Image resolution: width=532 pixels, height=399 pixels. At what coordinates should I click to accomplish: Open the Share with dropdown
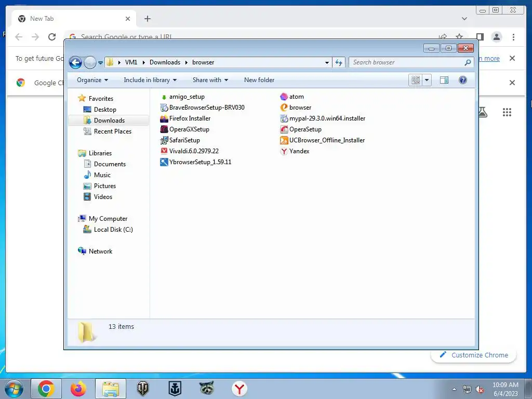coord(210,80)
